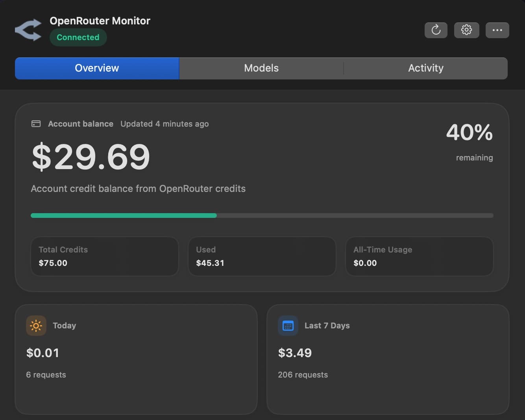Switch to the Models tab
The height and width of the screenshot is (420, 525).
261,68
